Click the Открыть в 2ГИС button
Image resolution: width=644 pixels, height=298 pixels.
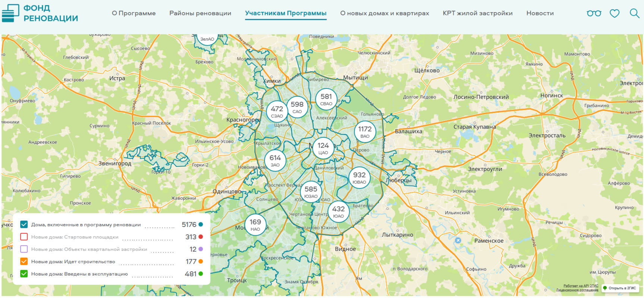pyautogui.click(x=620, y=288)
